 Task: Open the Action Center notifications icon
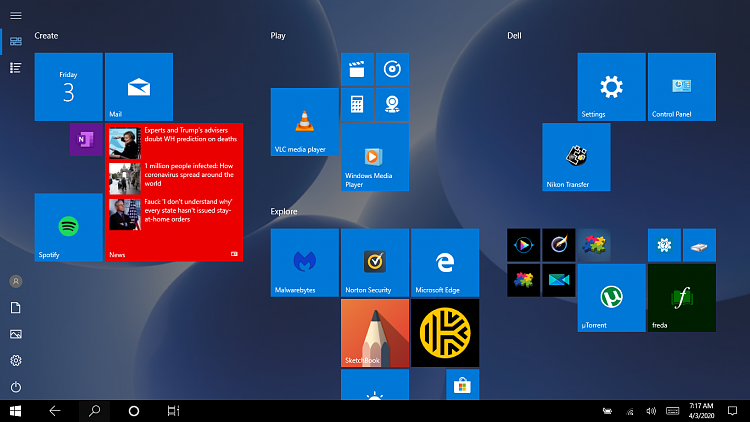tap(732, 411)
